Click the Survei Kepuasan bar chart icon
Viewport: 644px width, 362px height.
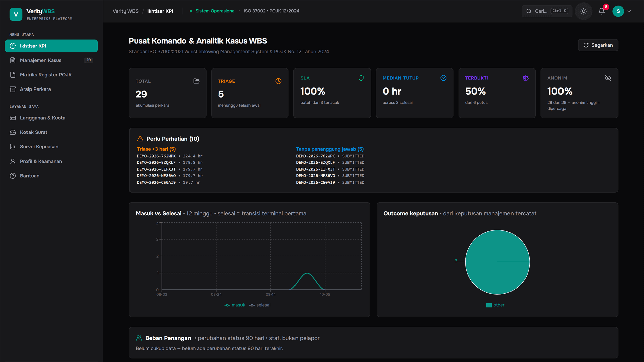(13, 147)
